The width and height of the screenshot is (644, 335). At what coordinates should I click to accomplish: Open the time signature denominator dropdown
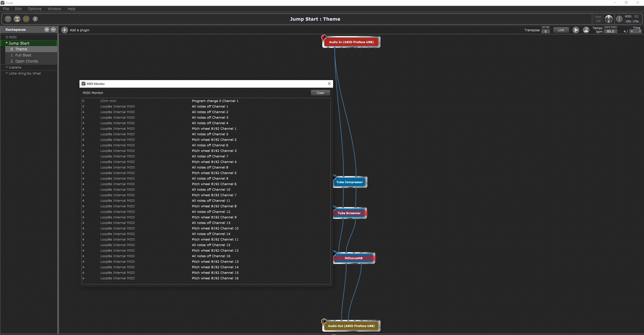click(635, 31)
